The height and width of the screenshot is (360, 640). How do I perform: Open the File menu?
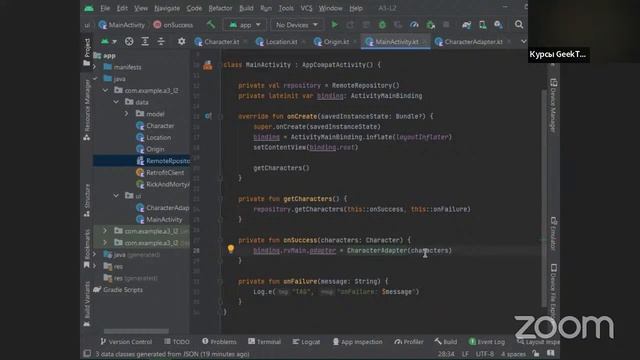[x=105, y=8]
